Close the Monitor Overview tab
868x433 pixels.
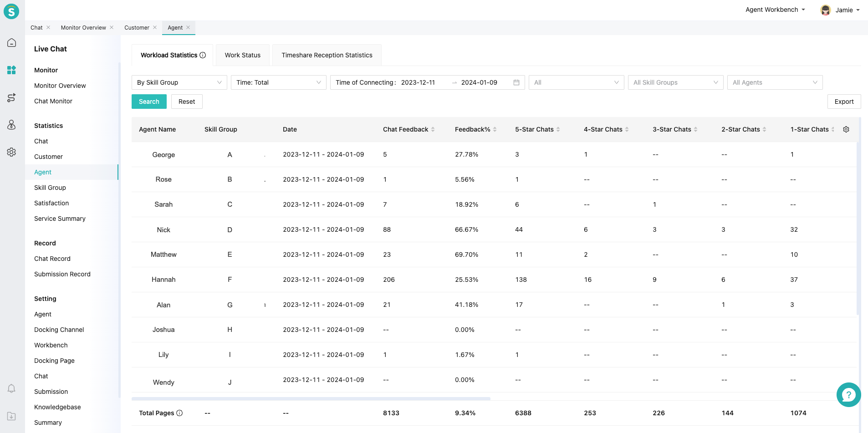click(x=112, y=27)
